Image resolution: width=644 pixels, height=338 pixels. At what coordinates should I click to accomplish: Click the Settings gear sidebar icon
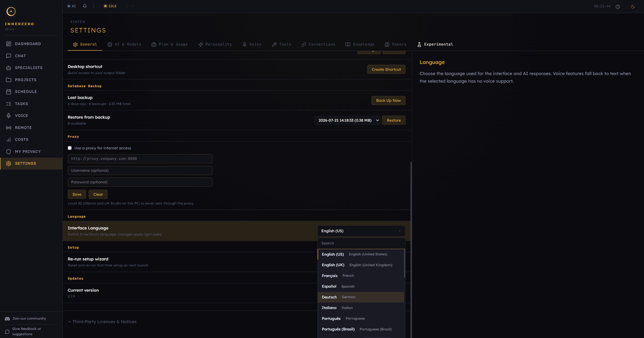[x=9, y=163]
